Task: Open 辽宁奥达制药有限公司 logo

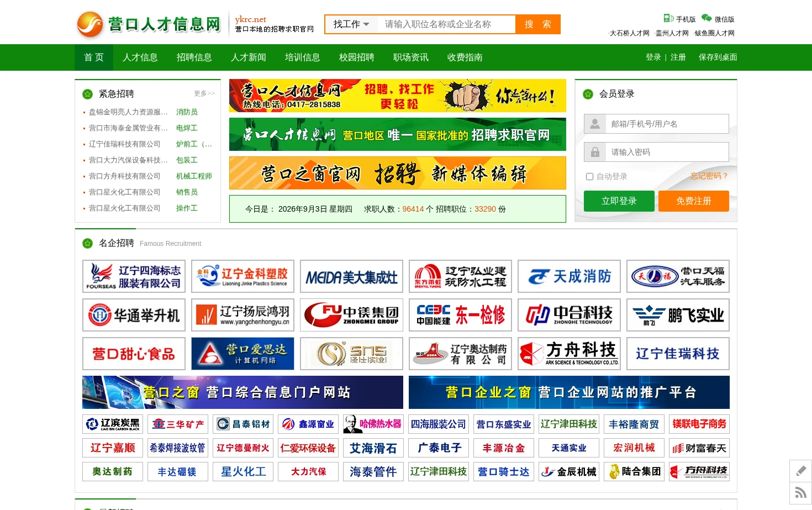Action: point(460,354)
